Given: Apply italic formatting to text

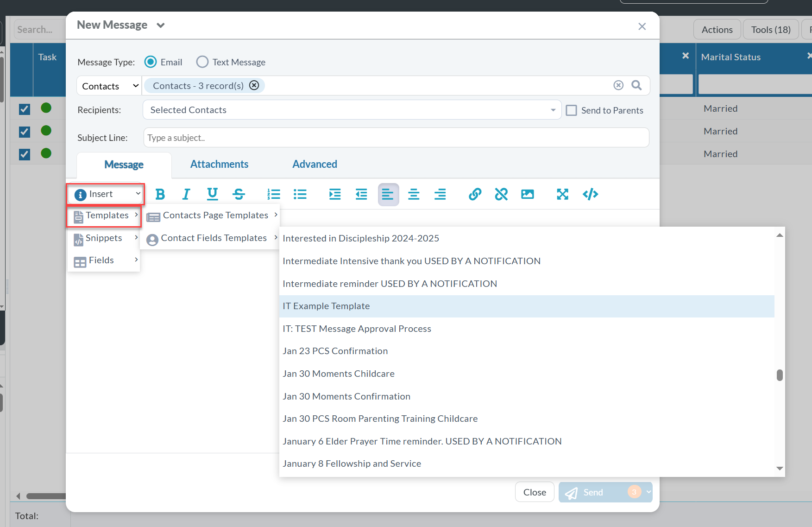Looking at the screenshot, I should pyautogui.click(x=186, y=194).
